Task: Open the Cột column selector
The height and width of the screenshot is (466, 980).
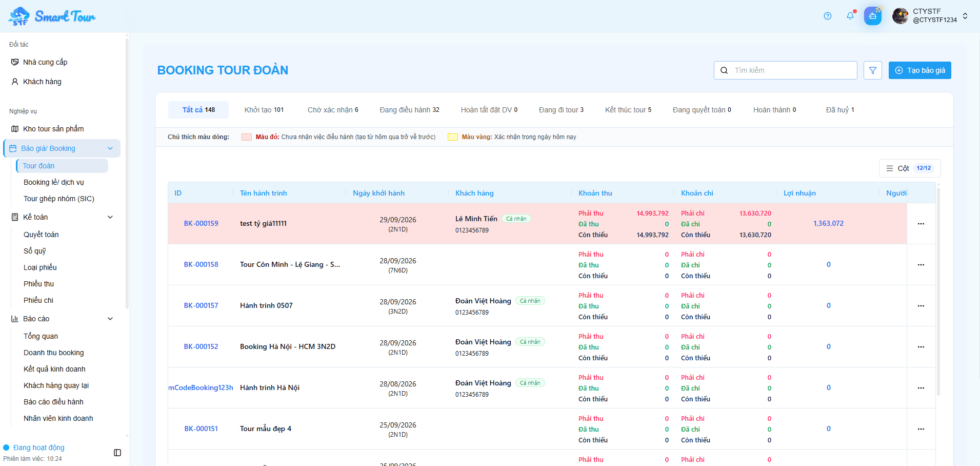Action: 910,168
